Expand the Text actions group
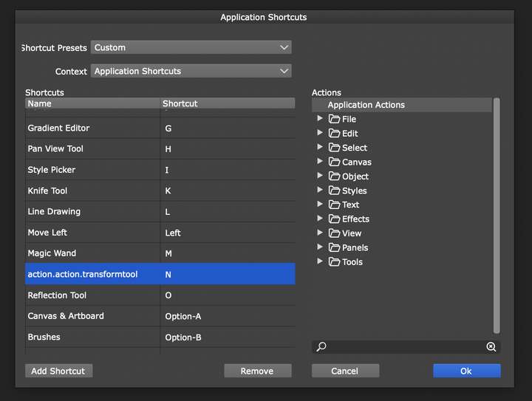The width and height of the screenshot is (532, 401). (320, 204)
